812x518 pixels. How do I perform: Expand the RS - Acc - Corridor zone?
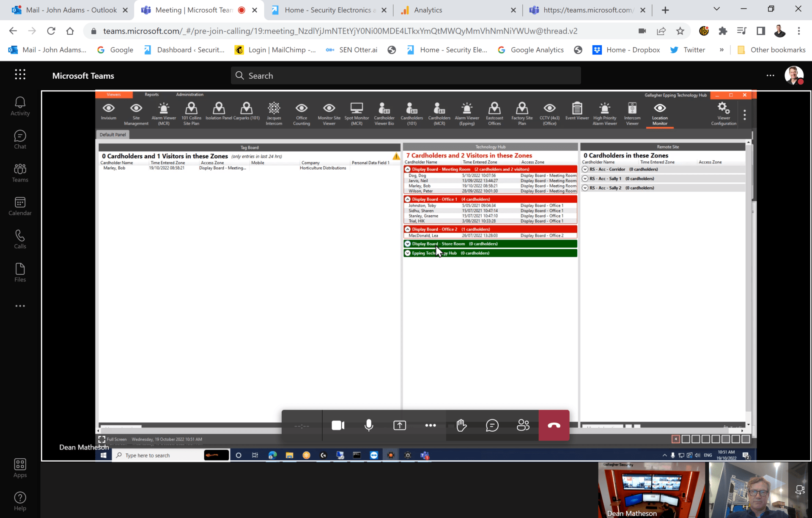click(586, 169)
